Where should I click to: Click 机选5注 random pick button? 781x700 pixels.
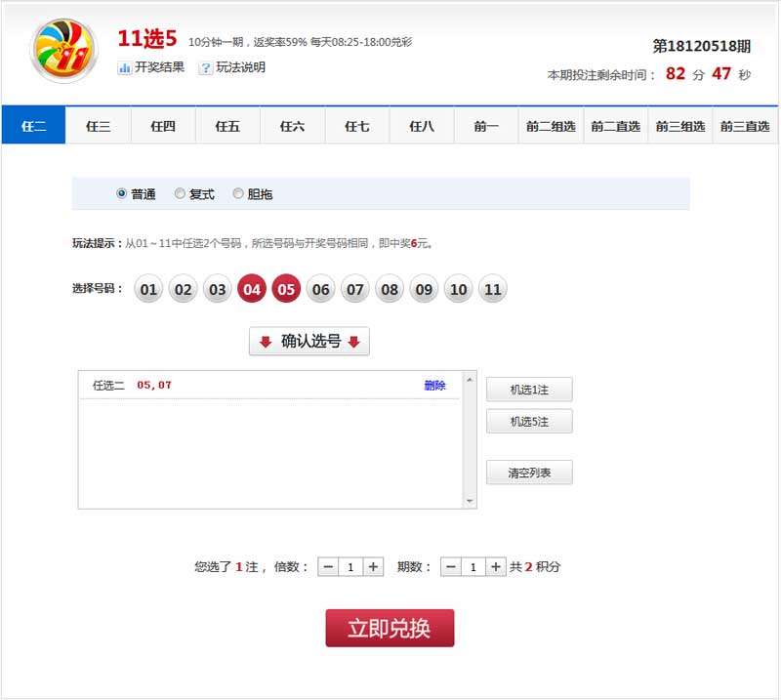(x=529, y=422)
